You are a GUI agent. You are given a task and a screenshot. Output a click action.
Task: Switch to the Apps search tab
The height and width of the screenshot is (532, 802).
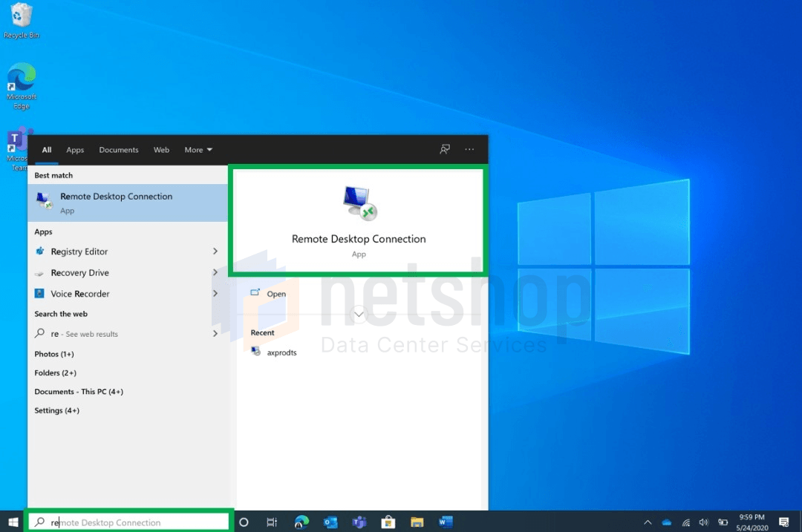point(75,149)
